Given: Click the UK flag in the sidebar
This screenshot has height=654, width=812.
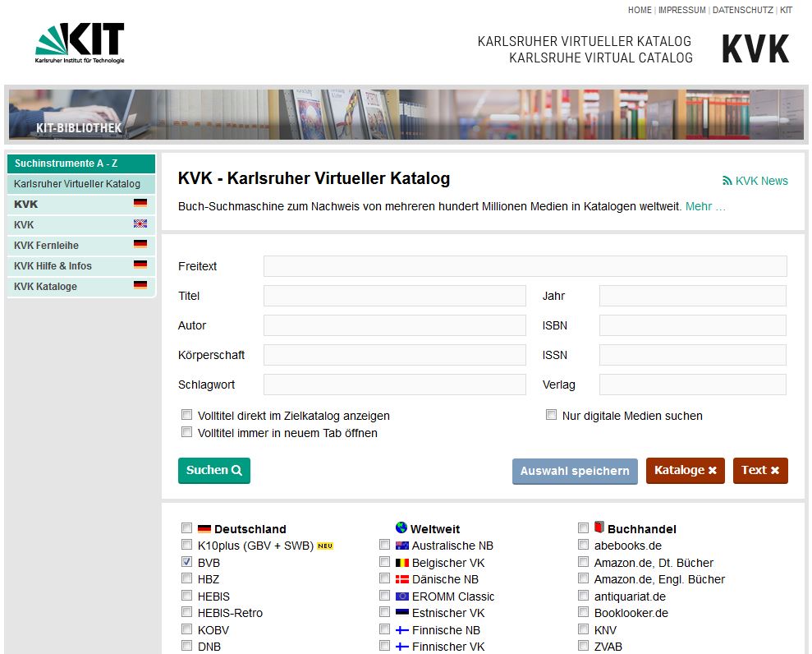Looking at the screenshot, I should pyautogui.click(x=140, y=223).
